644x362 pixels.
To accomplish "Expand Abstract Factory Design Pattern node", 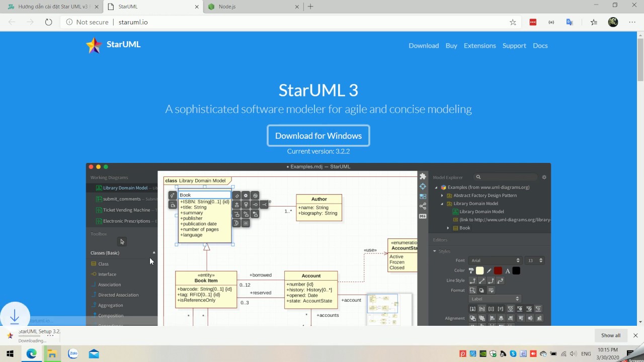I will (442, 196).
